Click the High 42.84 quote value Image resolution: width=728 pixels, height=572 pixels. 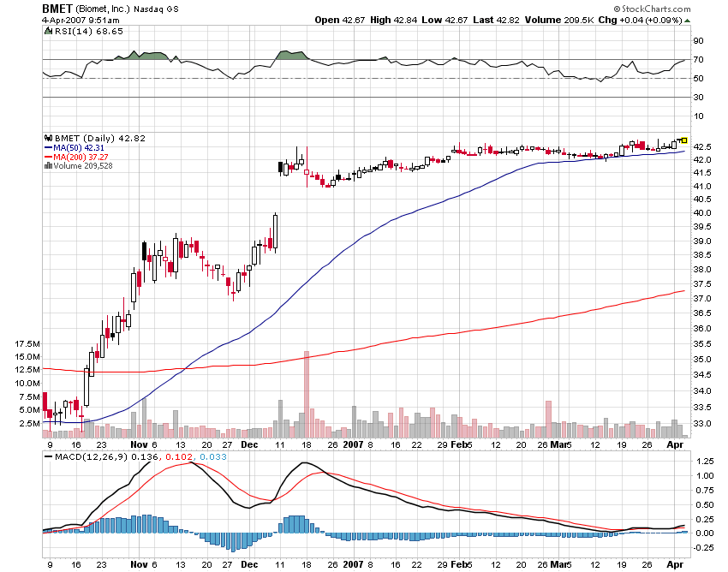pos(394,20)
